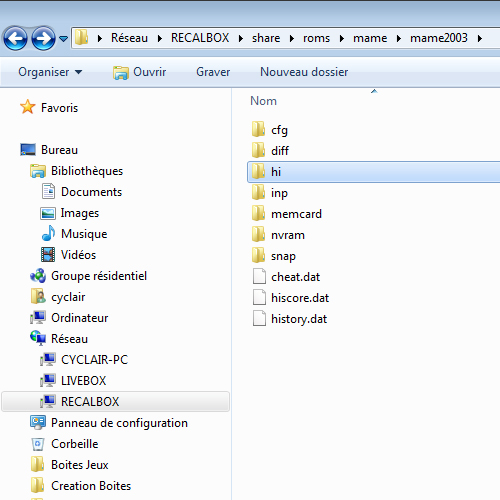Open the cyclair user folder icon
Image resolution: width=500 pixels, height=500 pixels.
(x=38, y=296)
